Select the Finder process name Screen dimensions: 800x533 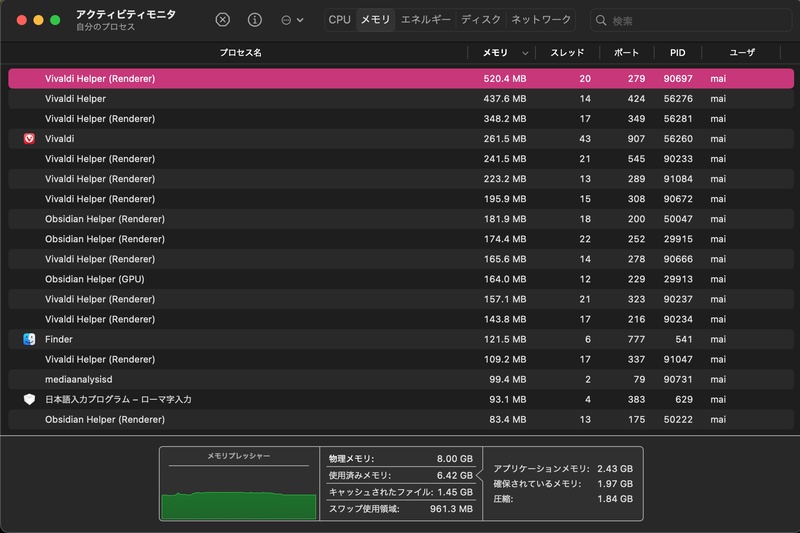59,339
